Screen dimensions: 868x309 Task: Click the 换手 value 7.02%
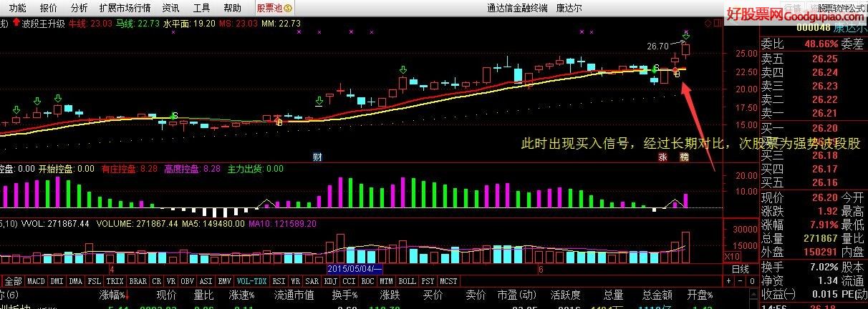point(824,267)
